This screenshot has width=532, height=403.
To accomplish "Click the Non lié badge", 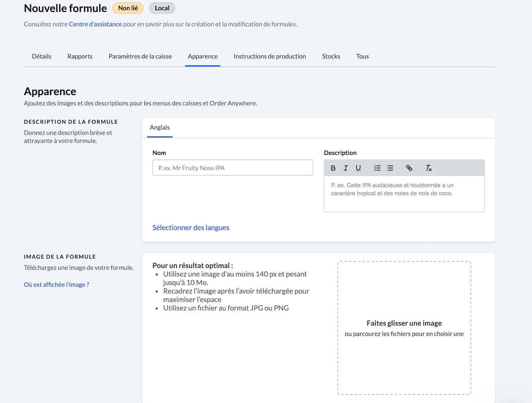I will [x=128, y=8].
